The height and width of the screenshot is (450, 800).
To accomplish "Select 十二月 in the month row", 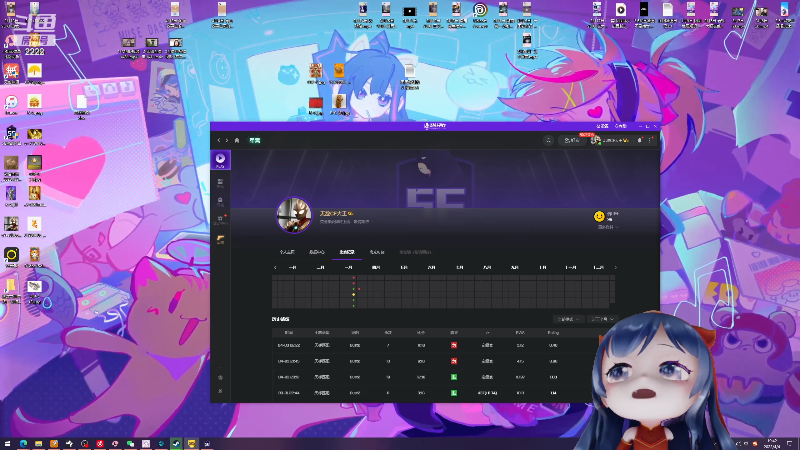I will (x=598, y=267).
